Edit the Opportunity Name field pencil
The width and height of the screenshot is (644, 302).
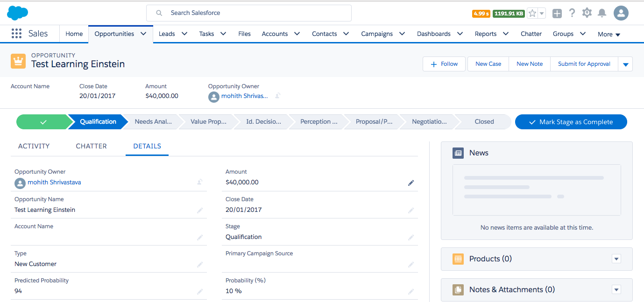click(200, 211)
